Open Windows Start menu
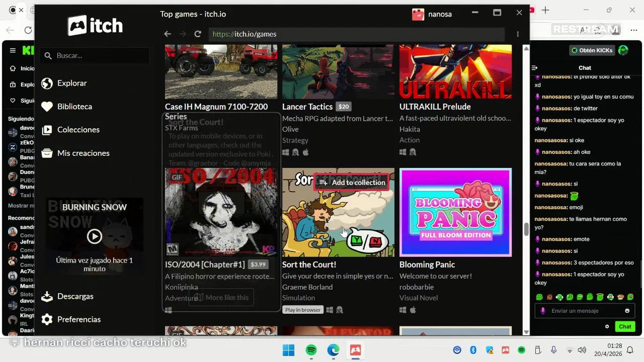Image resolution: width=644 pixels, height=362 pixels. coord(288,350)
